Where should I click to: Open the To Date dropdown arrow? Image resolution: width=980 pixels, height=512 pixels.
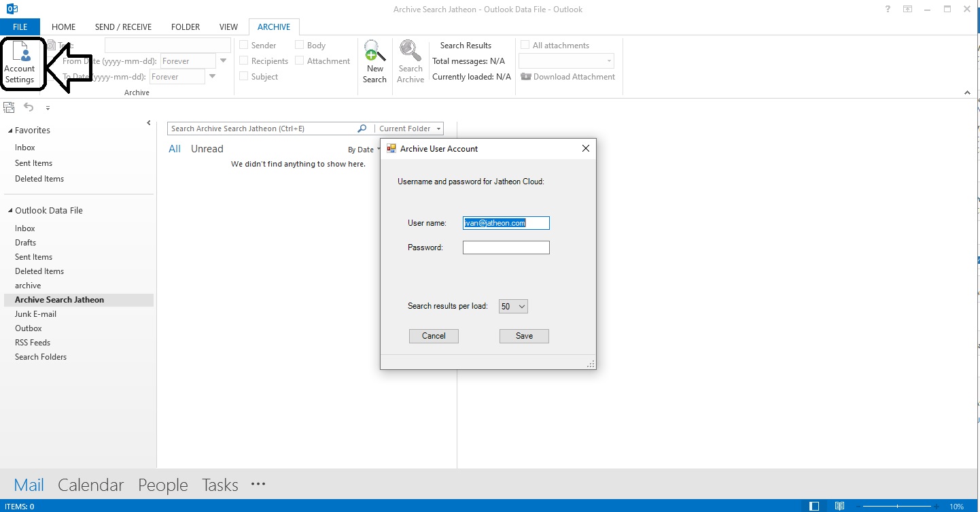[x=213, y=76]
